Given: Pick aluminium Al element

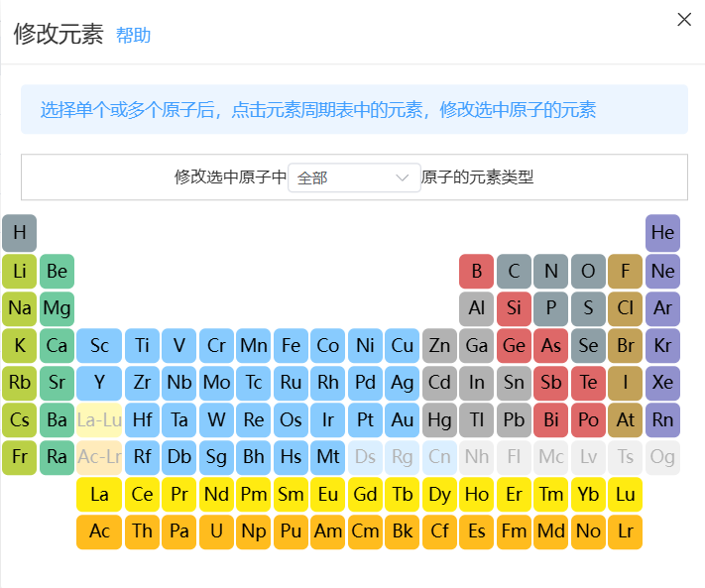Looking at the screenshot, I should tap(477, 308).
